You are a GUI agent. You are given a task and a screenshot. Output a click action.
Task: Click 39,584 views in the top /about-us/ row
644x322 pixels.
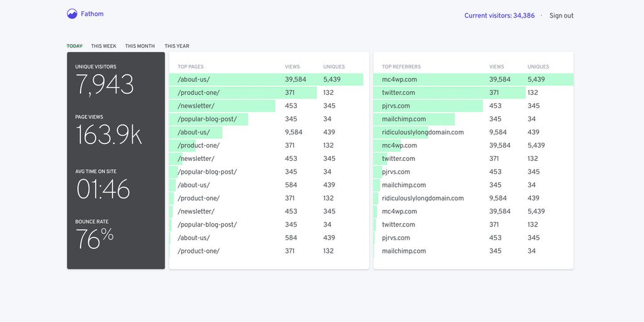(296, 80)
